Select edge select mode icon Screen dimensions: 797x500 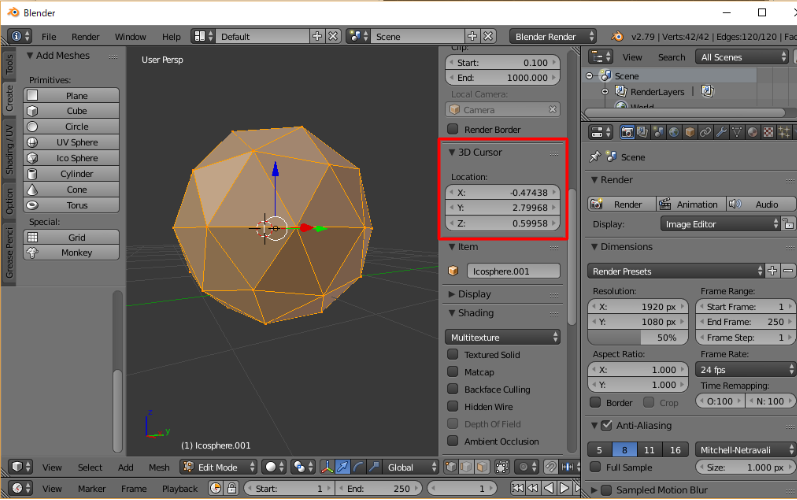point(466,467)
